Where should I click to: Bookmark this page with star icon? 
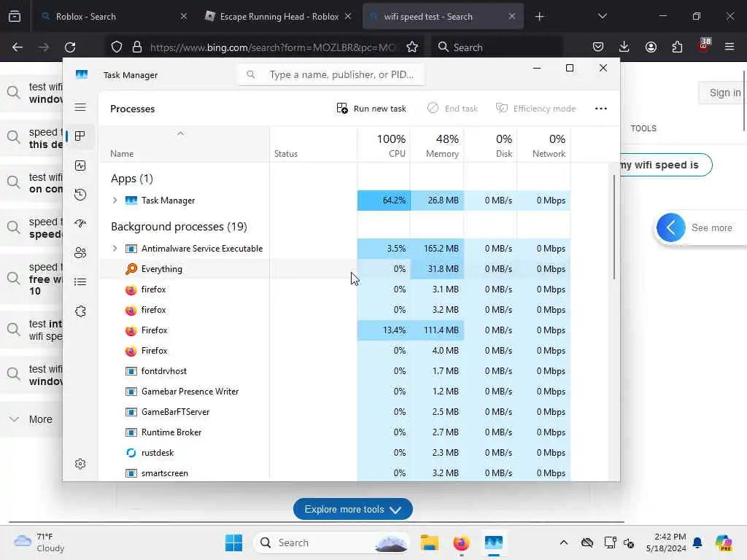412,47
